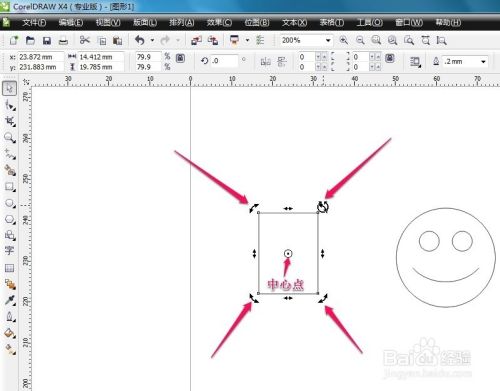Click the Mirror vertically icon
Viewport: 500px width, 391px height.
tap(282, 61)
